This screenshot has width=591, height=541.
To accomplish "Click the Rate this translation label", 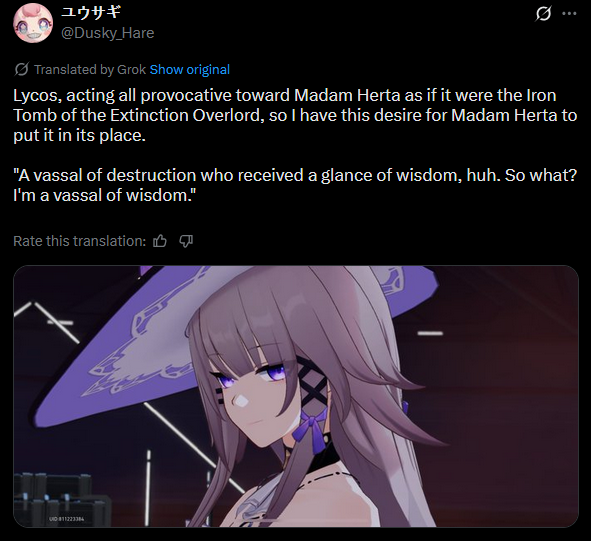I will click(x=79, y=241).
